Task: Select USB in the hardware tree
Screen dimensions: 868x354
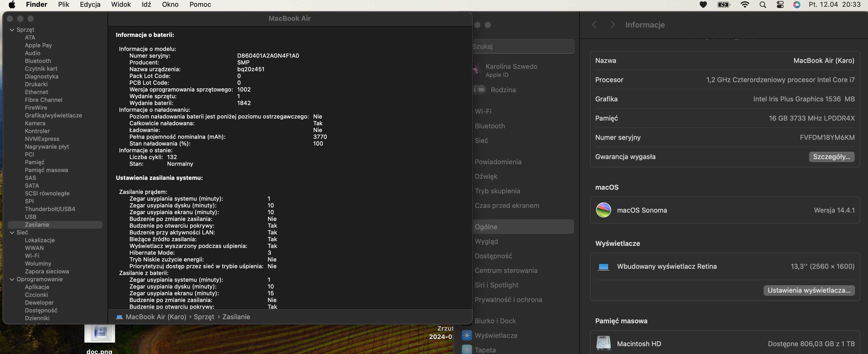Action: [30, 217]
